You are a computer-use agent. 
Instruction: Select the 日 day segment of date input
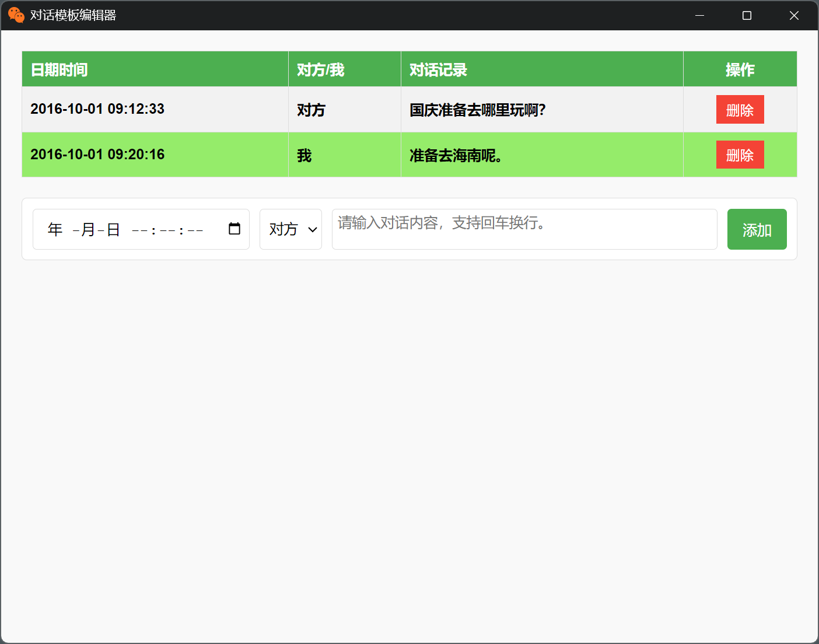coord(113,229)
